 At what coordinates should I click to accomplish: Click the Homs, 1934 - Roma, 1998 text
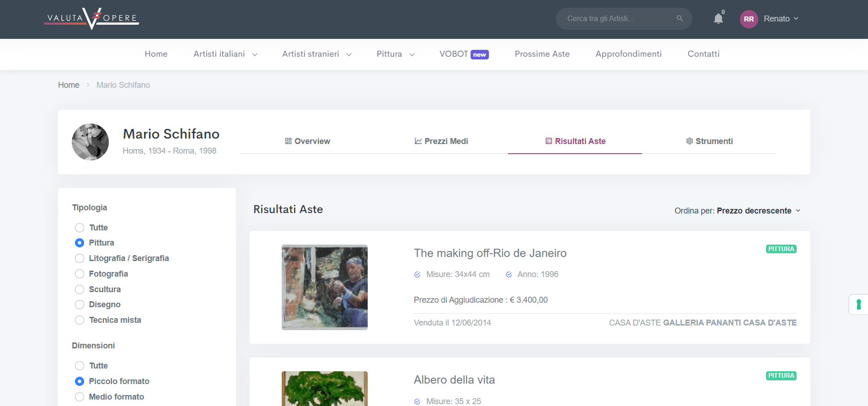click(169, 151)
